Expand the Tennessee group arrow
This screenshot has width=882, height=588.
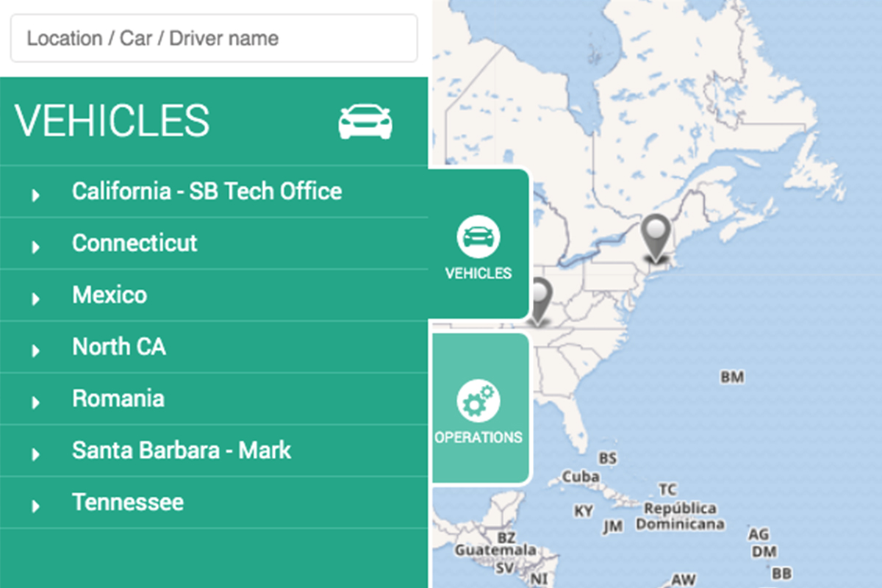coord(35,506)
